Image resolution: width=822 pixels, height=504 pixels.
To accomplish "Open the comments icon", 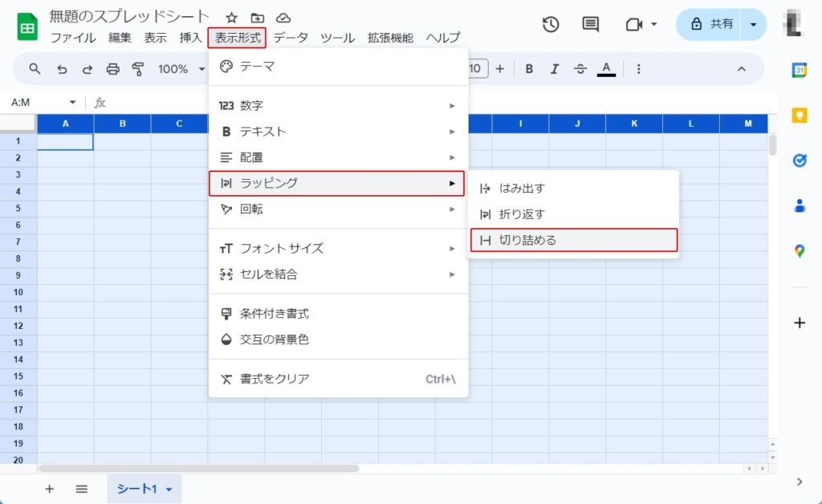I will click(x=591, y=24).
